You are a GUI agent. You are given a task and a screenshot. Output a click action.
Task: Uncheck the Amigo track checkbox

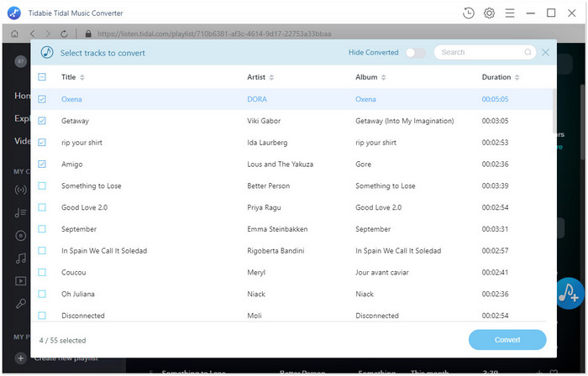42,164
